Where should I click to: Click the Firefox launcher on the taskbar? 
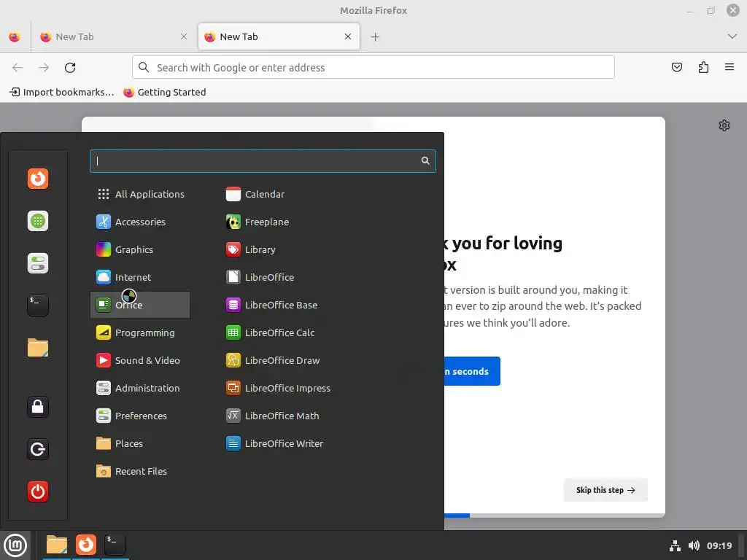tap(86, 545)
